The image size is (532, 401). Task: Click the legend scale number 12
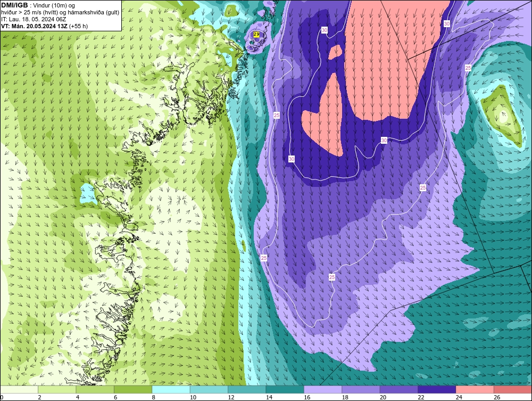tap(231, 397)
